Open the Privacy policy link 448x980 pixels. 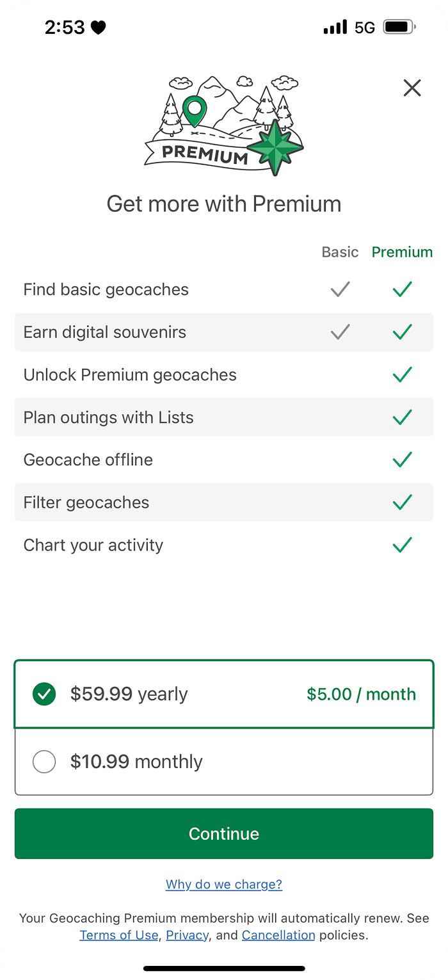(187, 935)
